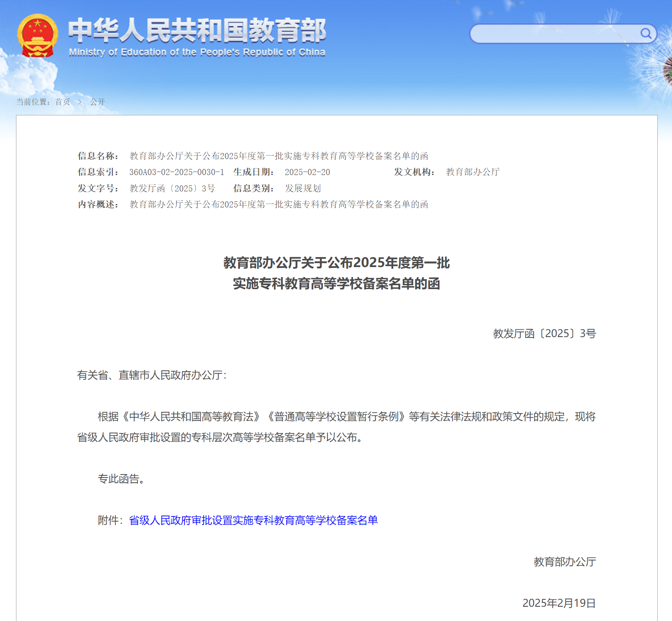
Task: Click the 内容概述 summary value text
Action: (x=279, y=204)
